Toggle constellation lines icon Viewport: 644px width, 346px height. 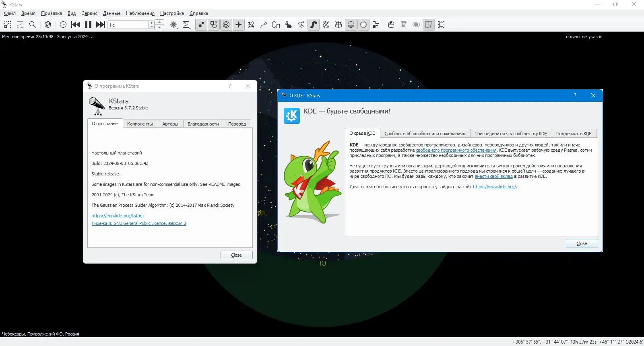264,25
